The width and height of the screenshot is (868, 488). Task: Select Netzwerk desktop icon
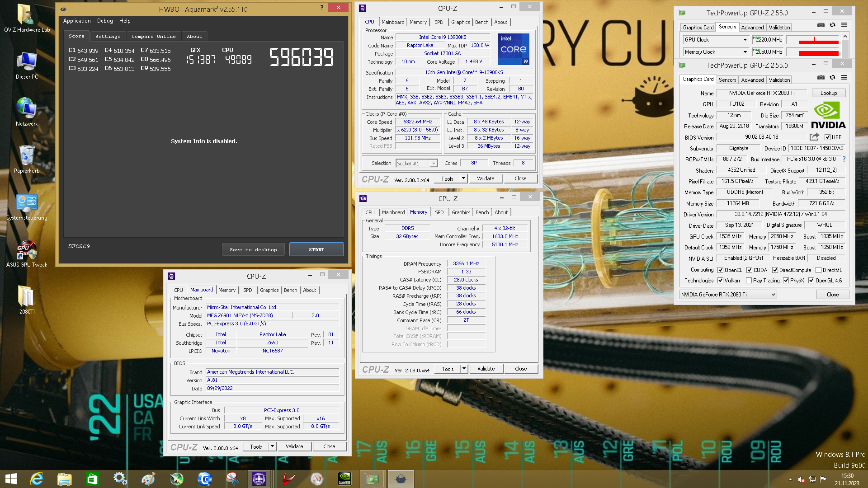[x=27, y=112]
